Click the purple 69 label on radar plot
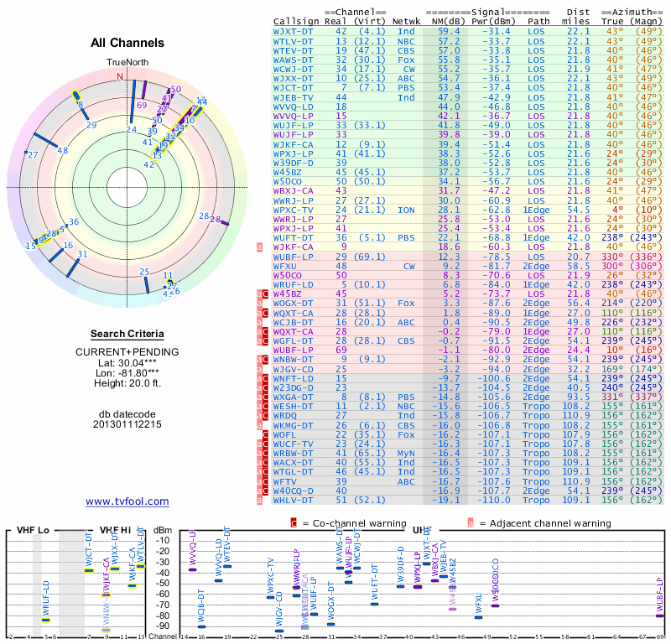Viewport: 671px width, 644px height. pos(142,106)
